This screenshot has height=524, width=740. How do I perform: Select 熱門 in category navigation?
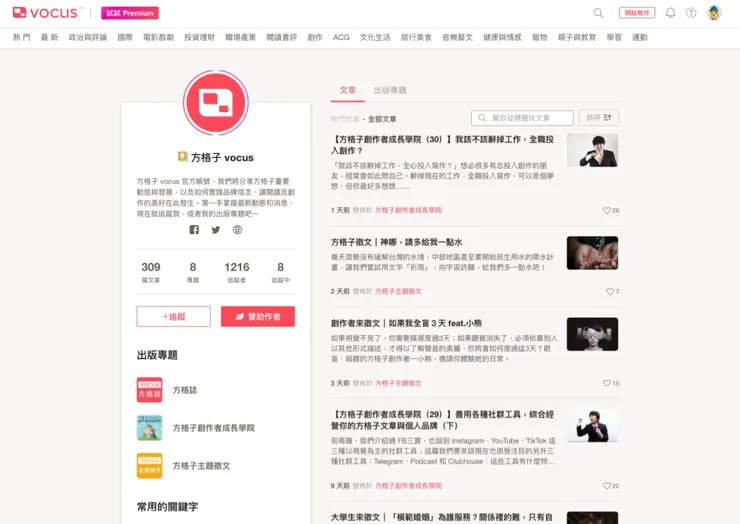coord(22,37)
